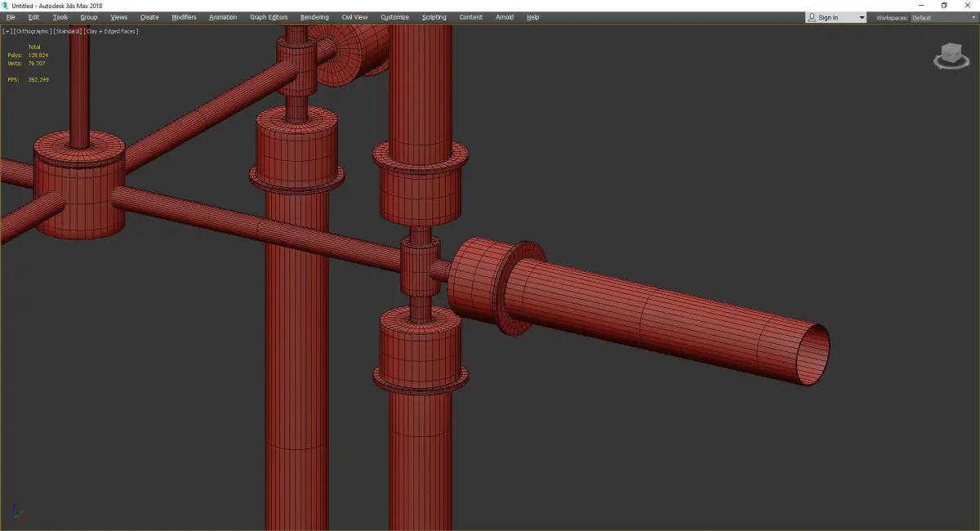Open the Customize menu
The image size is (980, 531).
click(395, 17)
